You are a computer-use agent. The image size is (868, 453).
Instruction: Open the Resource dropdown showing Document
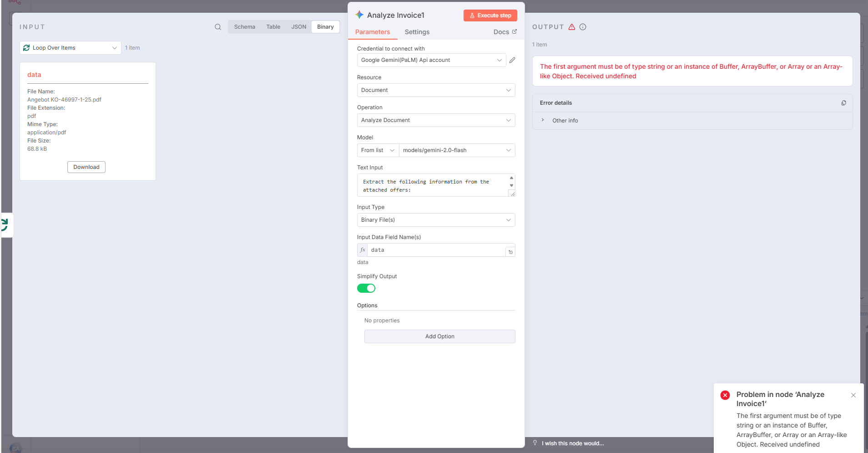[x=436, y=90]
